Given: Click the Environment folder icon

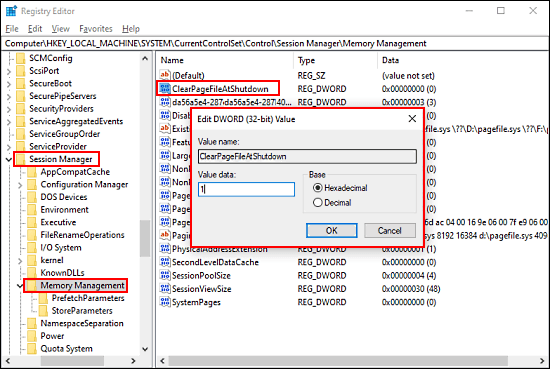Looking at the screenshot, I should (32, 210).
